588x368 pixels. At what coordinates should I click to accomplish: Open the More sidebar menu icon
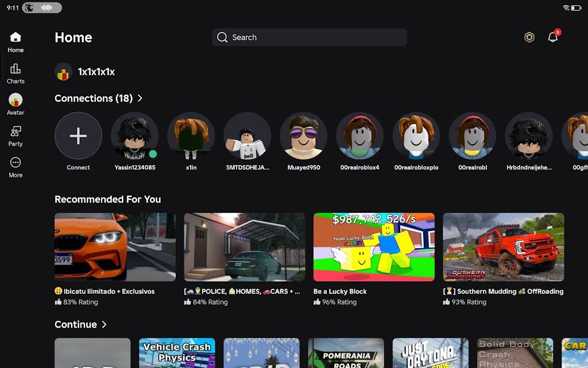[16, 162]
